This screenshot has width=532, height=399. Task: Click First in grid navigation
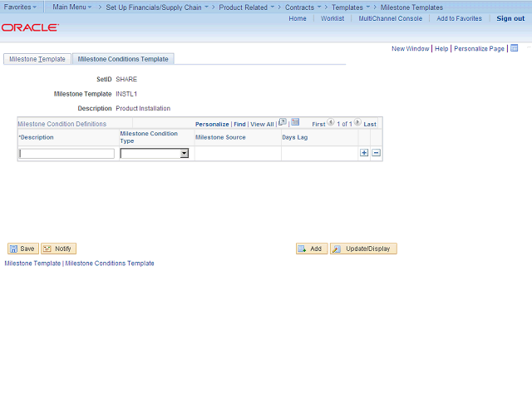click(318, 124)
